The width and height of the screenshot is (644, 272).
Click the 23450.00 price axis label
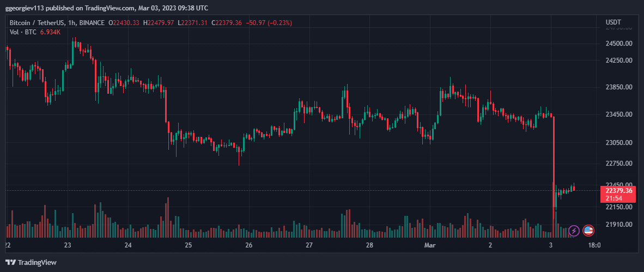coord(618,114)
